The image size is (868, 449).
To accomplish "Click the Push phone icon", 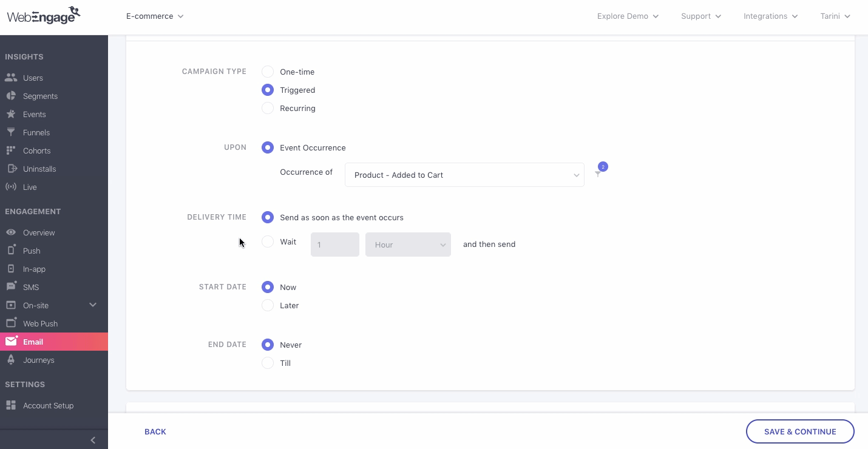I will pos(11,250).
